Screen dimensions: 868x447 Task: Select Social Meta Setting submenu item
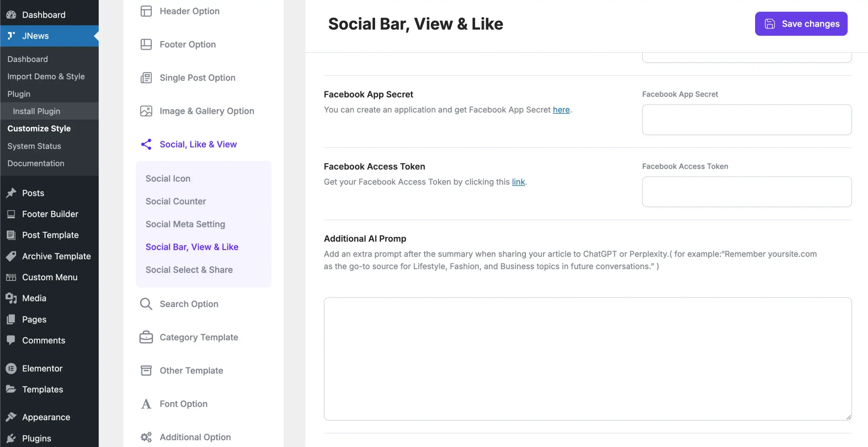click(x=185, y=224)
